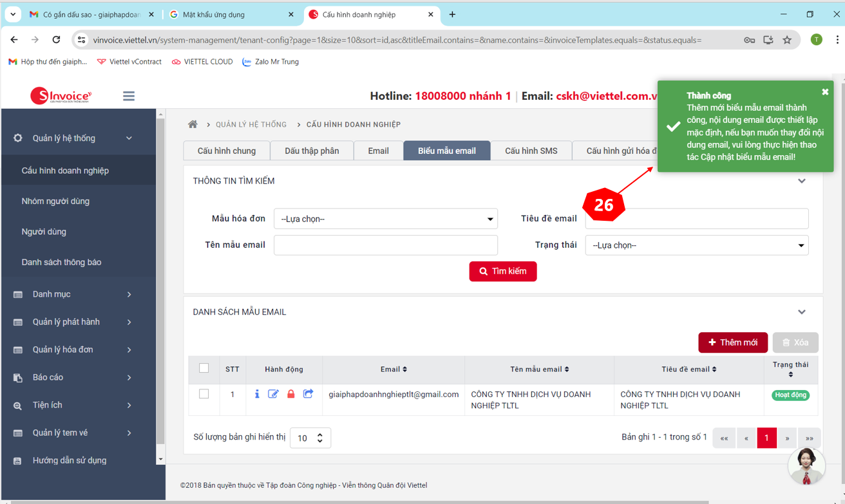Switch to the Dấu thập phân tab
This screenshot has height=504, width=845.
312,151
